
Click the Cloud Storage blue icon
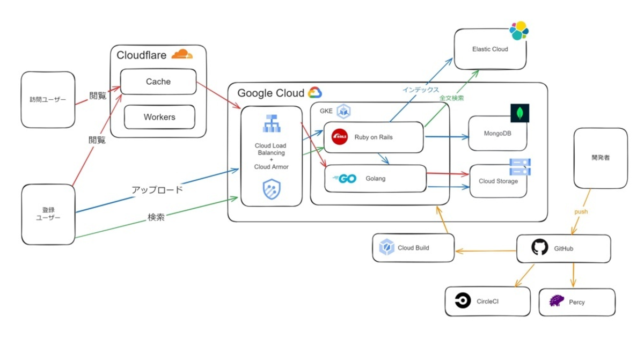click(x=520, y=167)
